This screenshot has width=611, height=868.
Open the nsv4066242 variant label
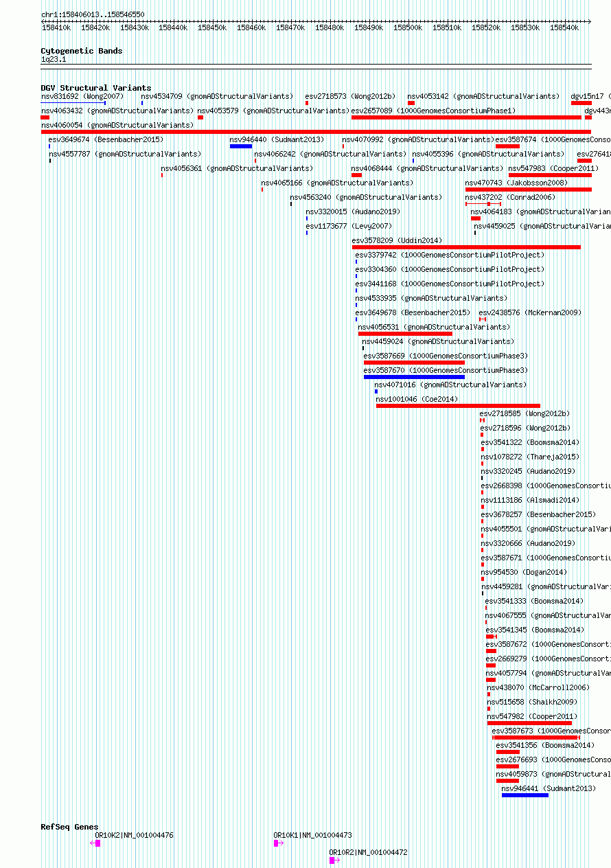tap(330, 154)
